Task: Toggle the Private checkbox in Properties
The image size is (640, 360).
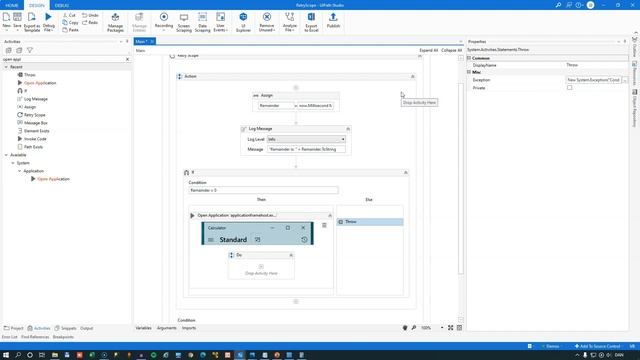Action: pyautogui.click(x=569, y=88)
